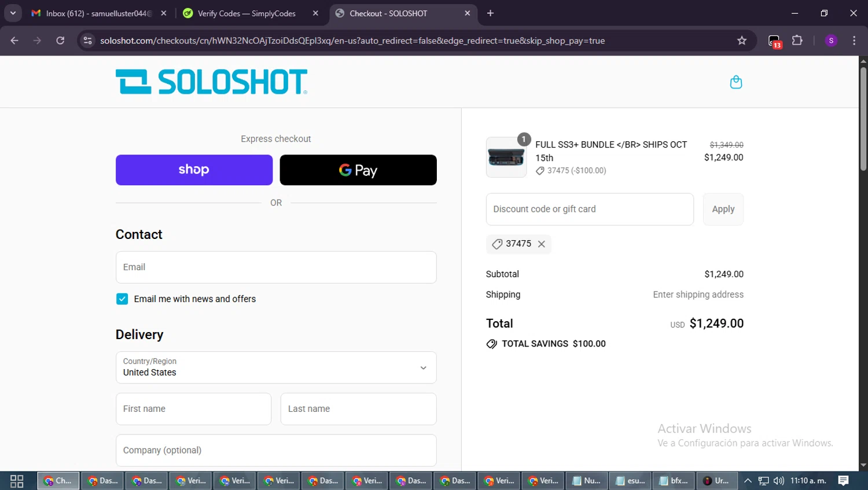This screenshot has width=868, height=490.
Task: Click the SOLOSHOT logo
Action: tap(211, 82)
